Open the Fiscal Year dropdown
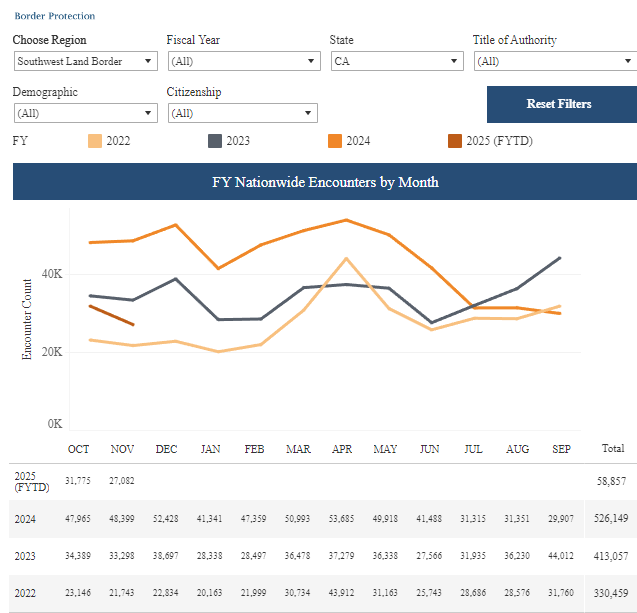 coord(244,61)
